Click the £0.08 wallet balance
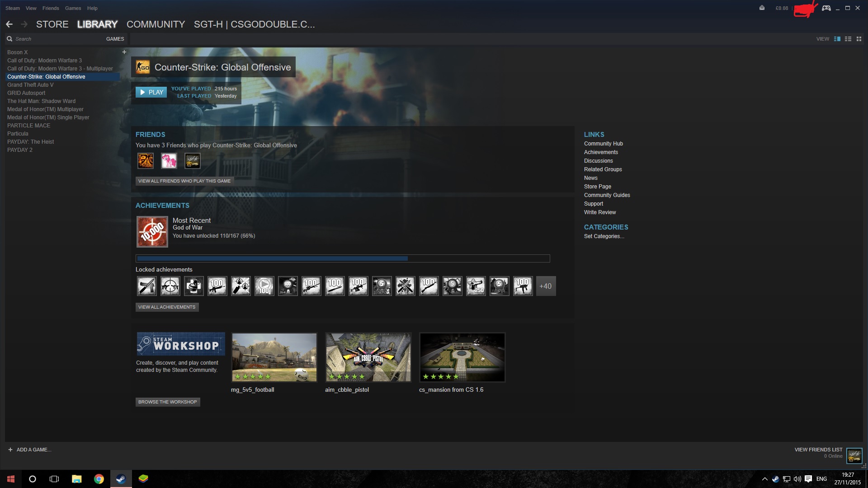The height and width of the screenshot is (488, 868). [x=782, y=8]
